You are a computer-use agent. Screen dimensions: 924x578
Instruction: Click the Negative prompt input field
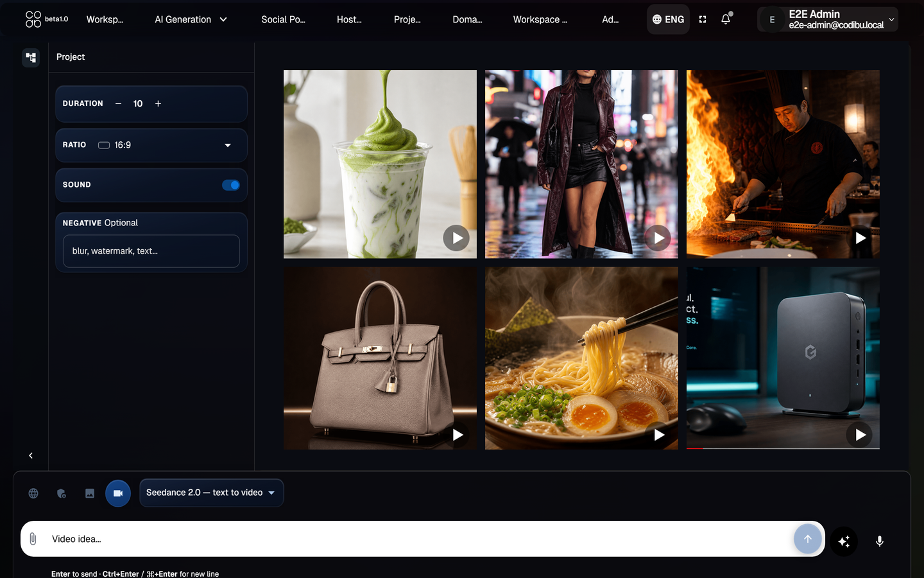tap(151, 251)
